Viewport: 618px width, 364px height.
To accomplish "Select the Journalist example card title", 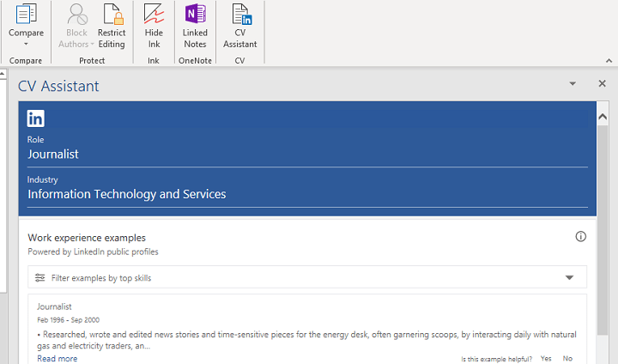I will coord(54,306).
